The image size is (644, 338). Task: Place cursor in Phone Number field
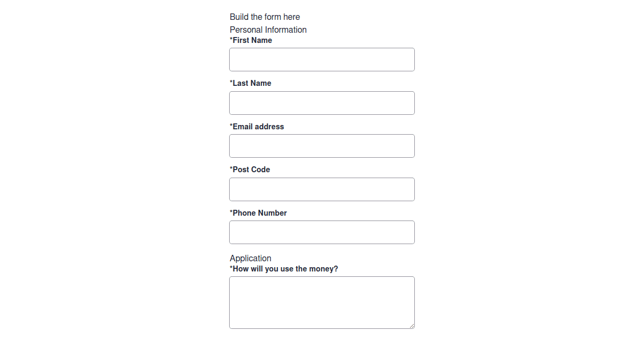322,232
